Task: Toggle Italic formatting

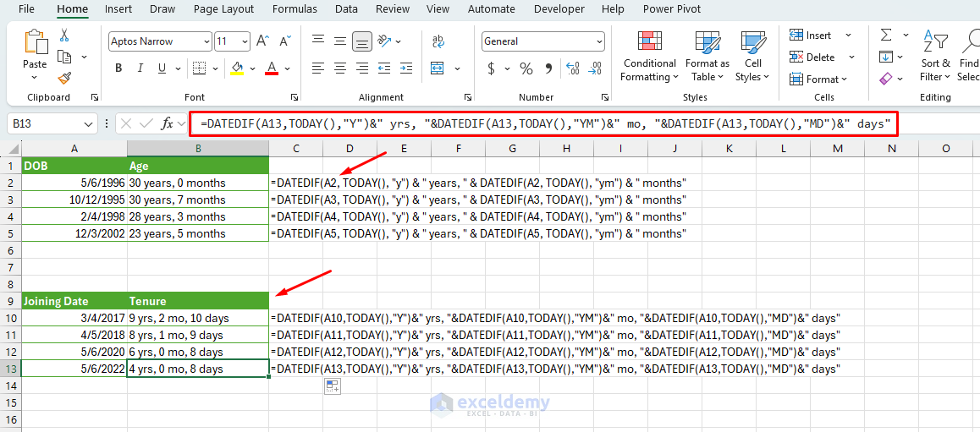Action: [x=140, y=68]
